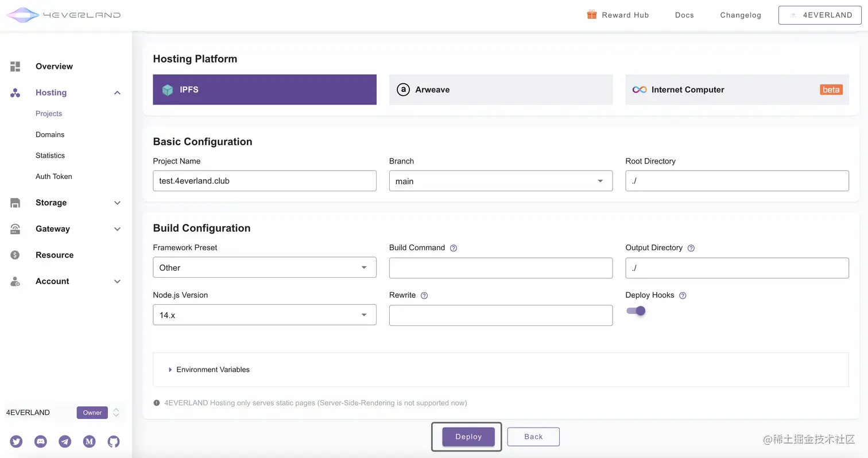Click the Deploy button
The height and width of the screenshot is (458, 868).
click(468, 437)
